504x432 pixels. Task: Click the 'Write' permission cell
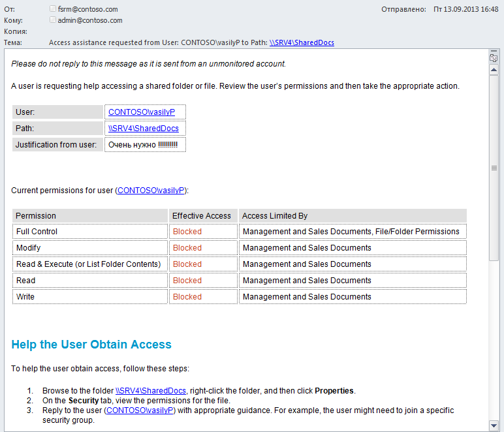click(x=90, y=296)
